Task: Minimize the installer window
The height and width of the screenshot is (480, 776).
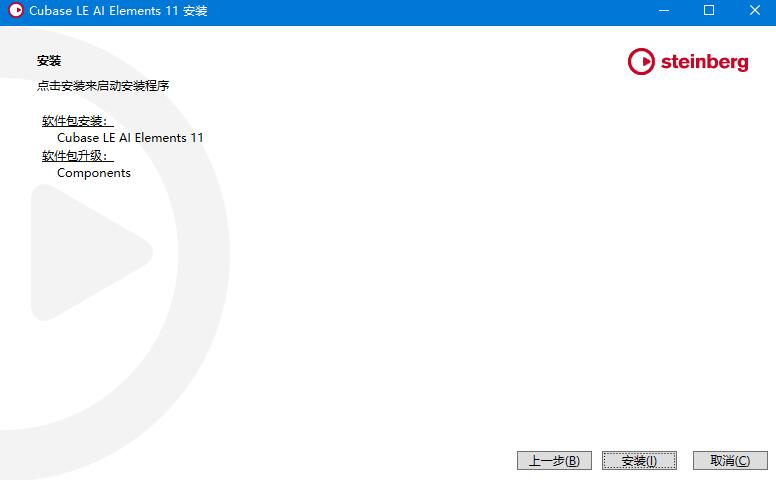Action: [662, 11]
